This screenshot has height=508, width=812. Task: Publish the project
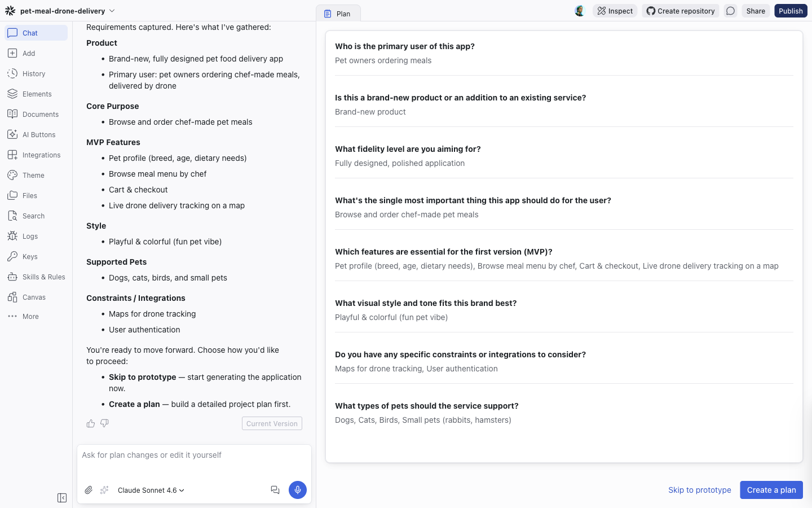click(791, 11)
